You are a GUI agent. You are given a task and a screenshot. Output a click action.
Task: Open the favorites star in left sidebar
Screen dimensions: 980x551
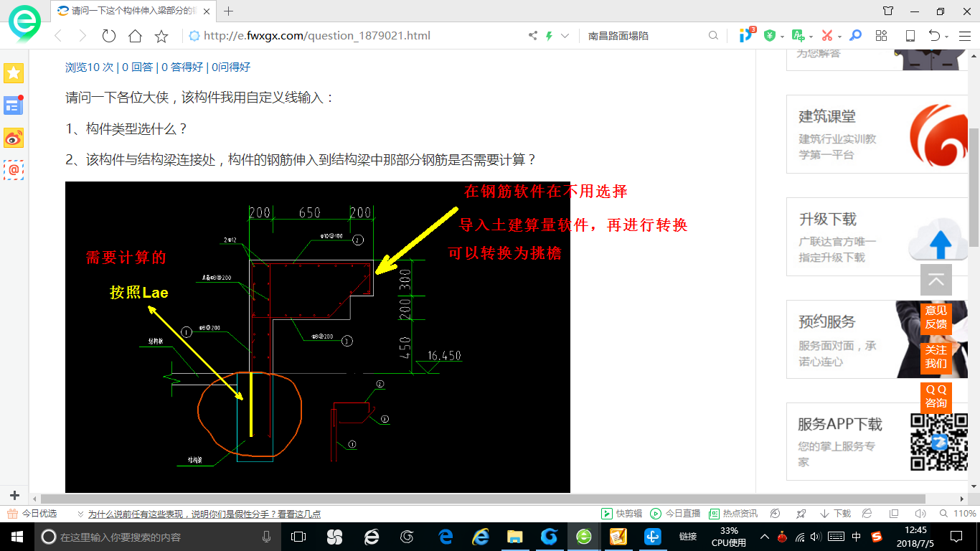14,72
